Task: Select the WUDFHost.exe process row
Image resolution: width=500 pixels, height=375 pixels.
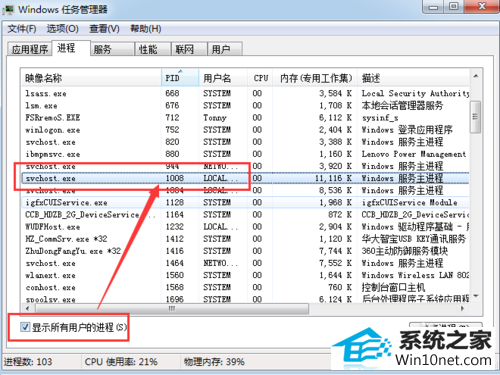Action: coord(245,227)
